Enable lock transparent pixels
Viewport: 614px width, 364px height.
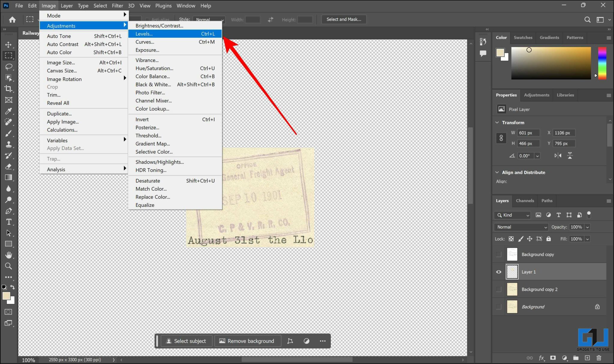pyautogui.click(x=511, y=239)
